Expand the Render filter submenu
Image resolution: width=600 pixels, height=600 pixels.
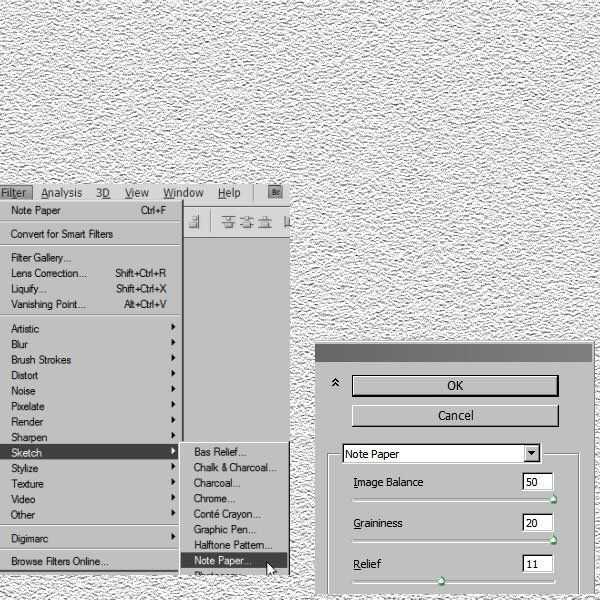point(89,422)
